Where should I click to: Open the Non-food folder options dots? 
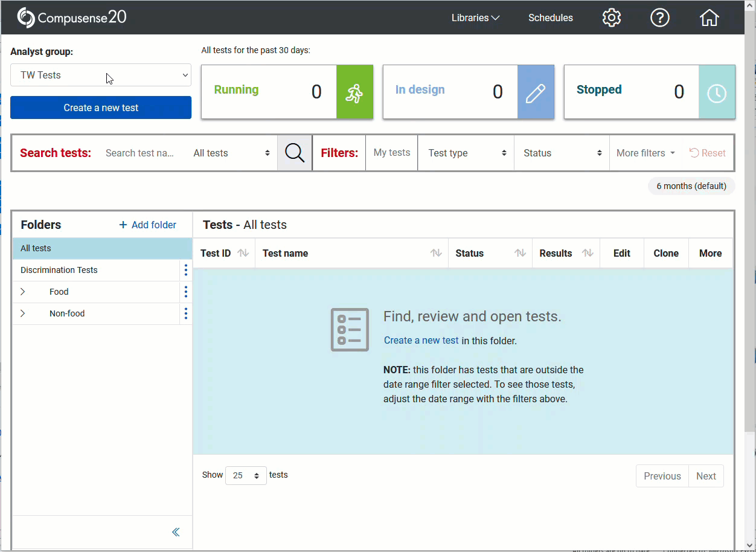(x=185, y=313)
